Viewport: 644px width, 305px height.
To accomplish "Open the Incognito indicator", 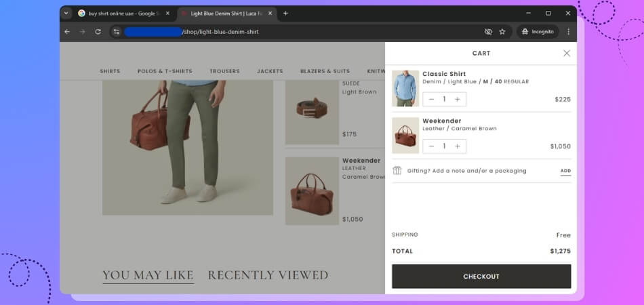I will (x=538, y=32).
